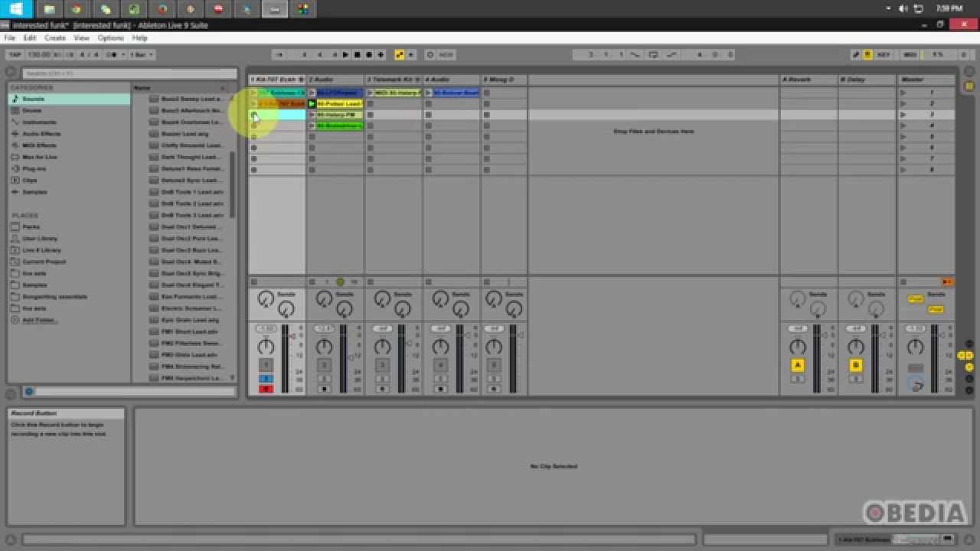The height and width of the screenshot is (551, 980).
Task: Click the Add Folder link
Action: coord(40,320)
